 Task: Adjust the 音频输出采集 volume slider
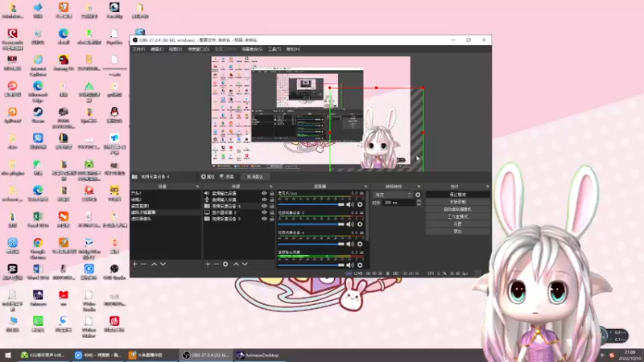click(x=311, y=265)
